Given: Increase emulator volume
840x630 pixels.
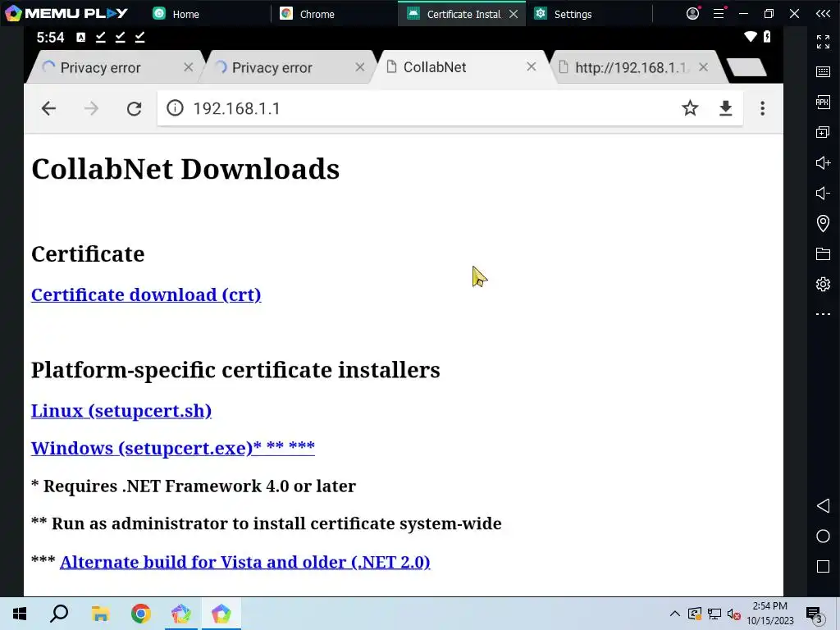Looking at the screenshot, I should click(823, 162).
